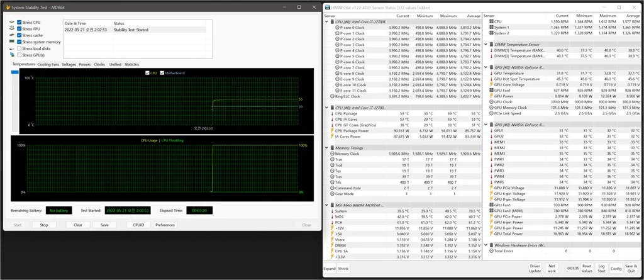Click the CPU chip icon beside Stress CPU
The image size is (644, 280).
pyautogui.click(x=11, y=22)
